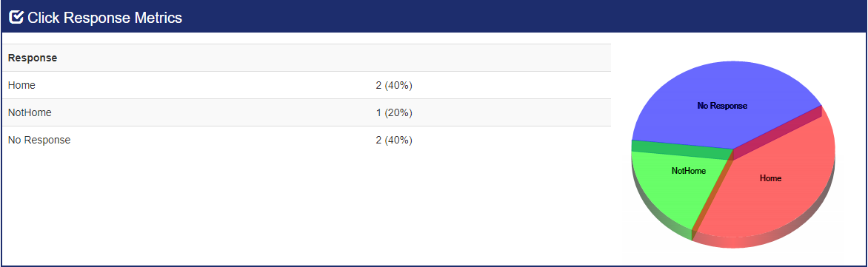This screenshot has height=267, width=868.
Task: Click the Home text on pie chart
Action: pos(770,178)
